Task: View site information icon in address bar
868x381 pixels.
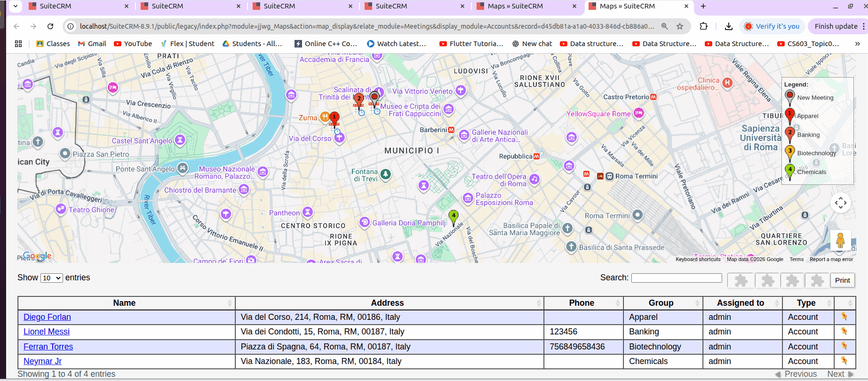Action: pos(71,26)
